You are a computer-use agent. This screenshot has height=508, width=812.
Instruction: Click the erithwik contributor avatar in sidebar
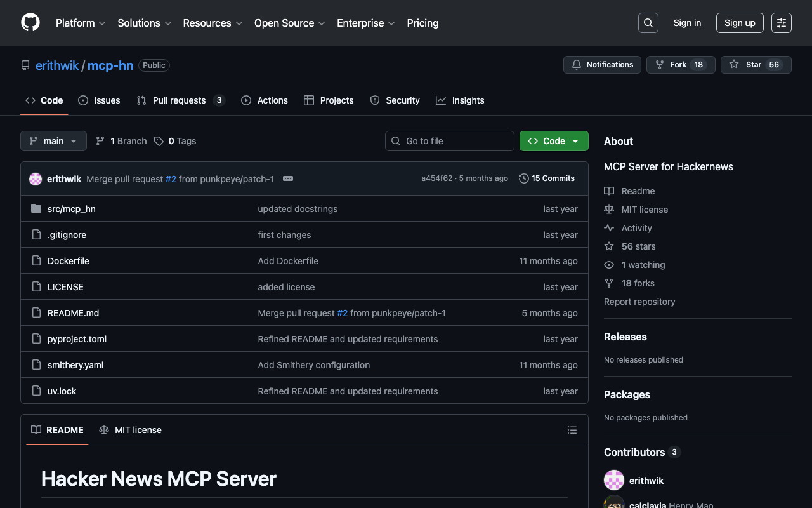point(614,481)
